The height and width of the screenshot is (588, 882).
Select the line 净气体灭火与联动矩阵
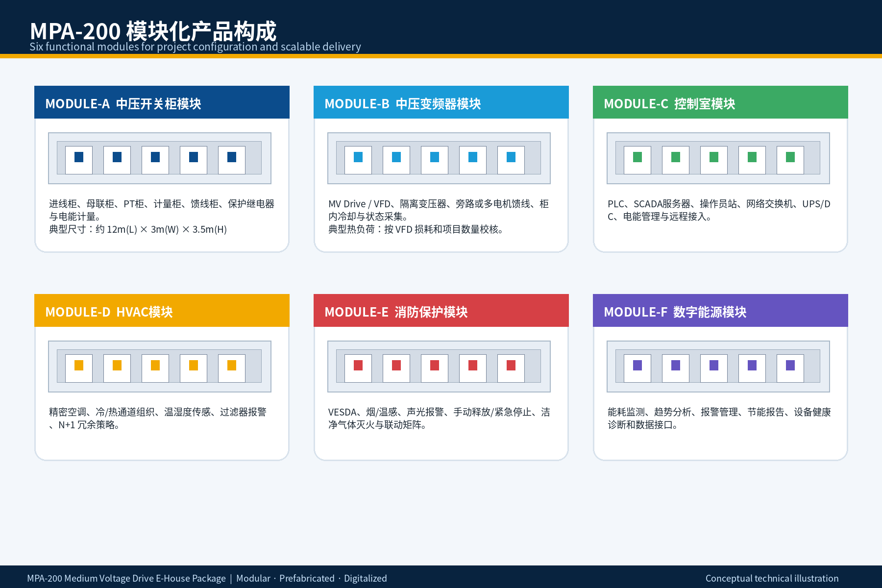pyautogui.click(x=378, y=425)
